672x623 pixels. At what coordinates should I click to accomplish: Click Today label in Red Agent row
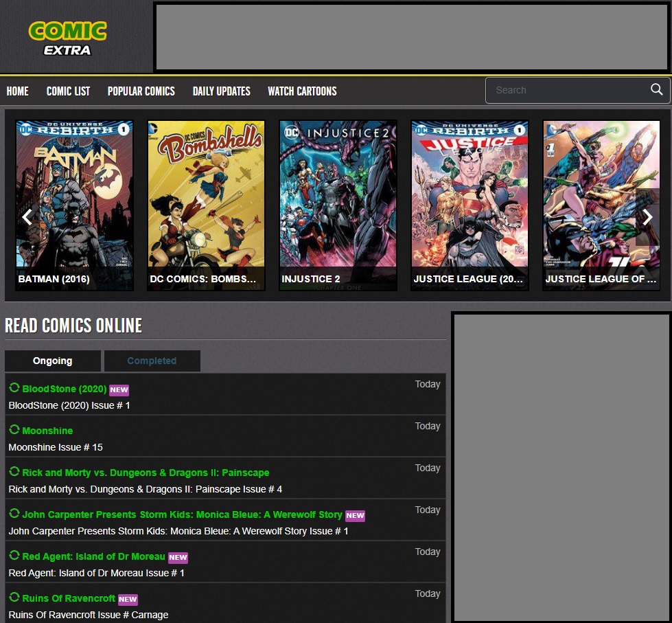click(x=427, y=552)
